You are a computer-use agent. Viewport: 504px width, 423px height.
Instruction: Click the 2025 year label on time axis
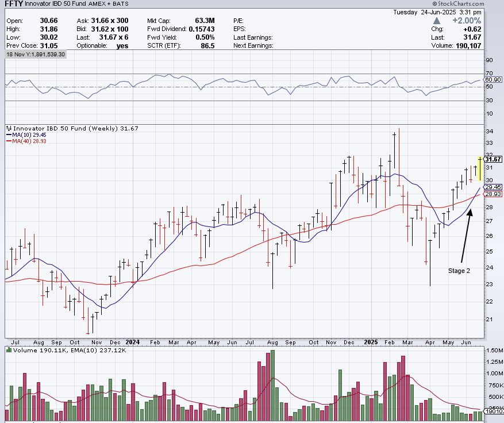pos(371,342)
